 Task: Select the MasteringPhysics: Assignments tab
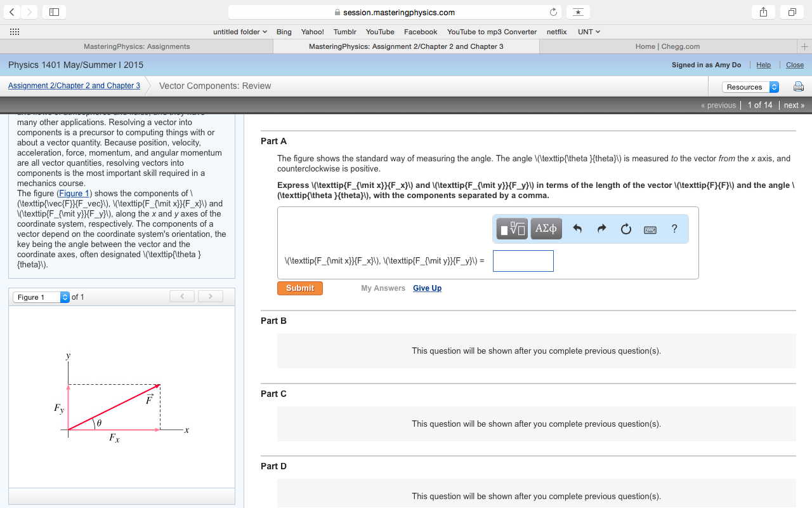point(136,46)
